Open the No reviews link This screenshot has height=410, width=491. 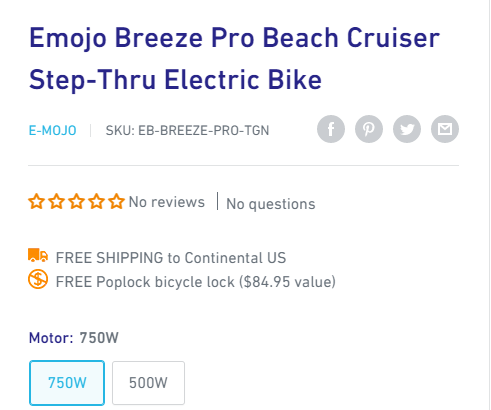tap(167, 202)
